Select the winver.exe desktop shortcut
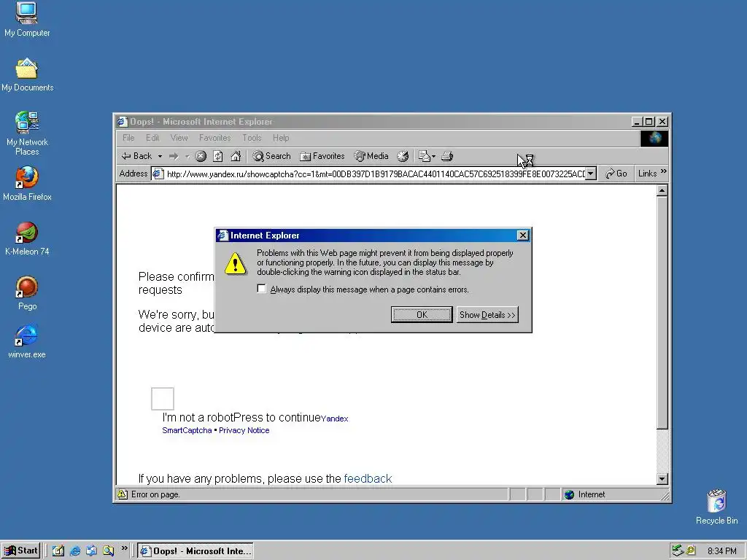This screenshot has width=747, height=560. click(x=27, y=342)
